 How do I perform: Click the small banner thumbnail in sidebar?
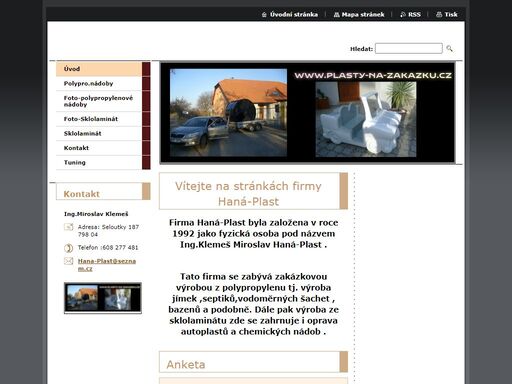103,298
